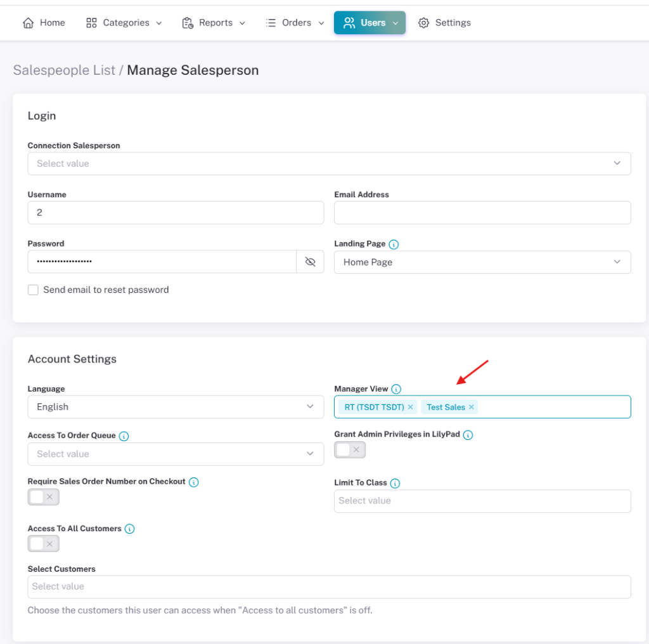Open the Access To Order Queue dropdown
Image resolution: width=649 pixels, height=644 pixels.
[x=176, y=454]
